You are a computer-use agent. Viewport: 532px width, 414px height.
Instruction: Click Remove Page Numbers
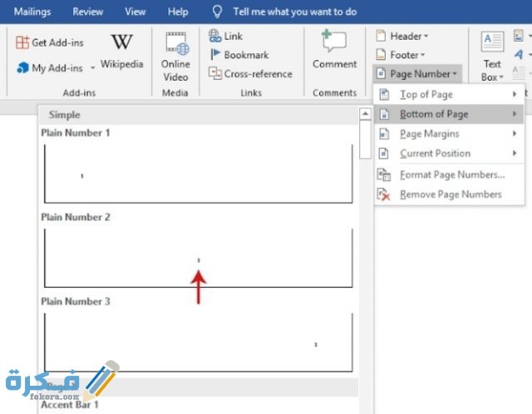(x=450, y=195)
